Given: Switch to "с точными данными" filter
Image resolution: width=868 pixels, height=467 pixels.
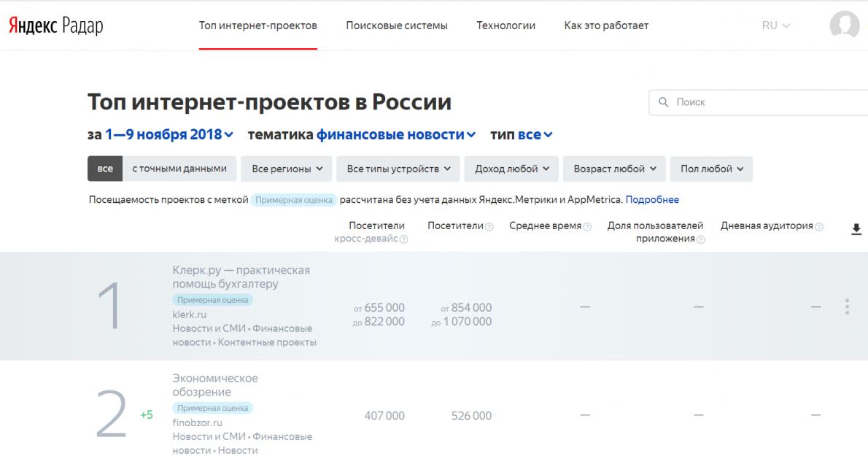Looking at the screenshot, I should point(179,169).
